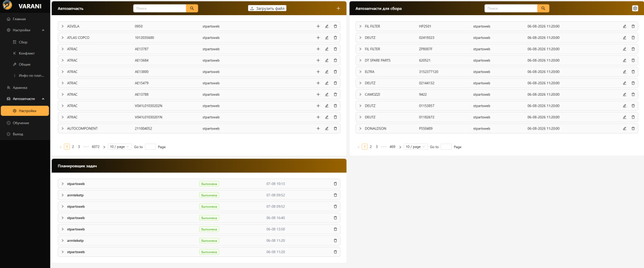Open Конфликт settings item
This screenshot has width=644, height=268.
click(x=25, y=53)
